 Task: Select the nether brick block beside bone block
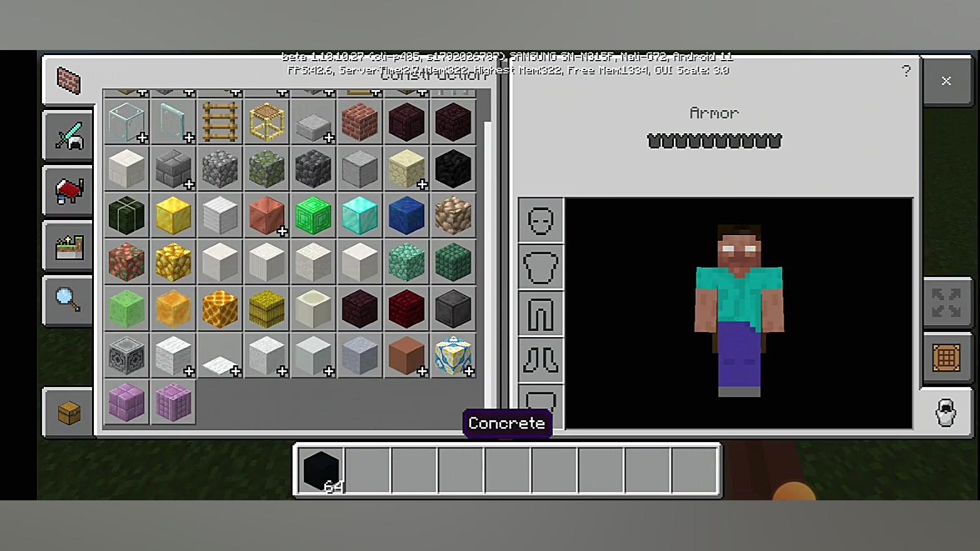click(360, 309)
